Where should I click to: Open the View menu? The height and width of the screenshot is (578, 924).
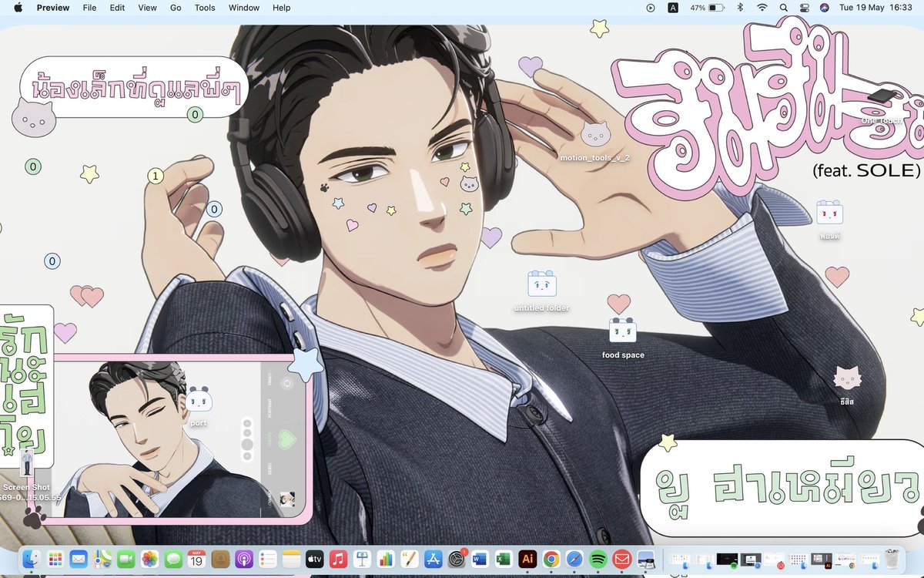click(x=147, y=8)
